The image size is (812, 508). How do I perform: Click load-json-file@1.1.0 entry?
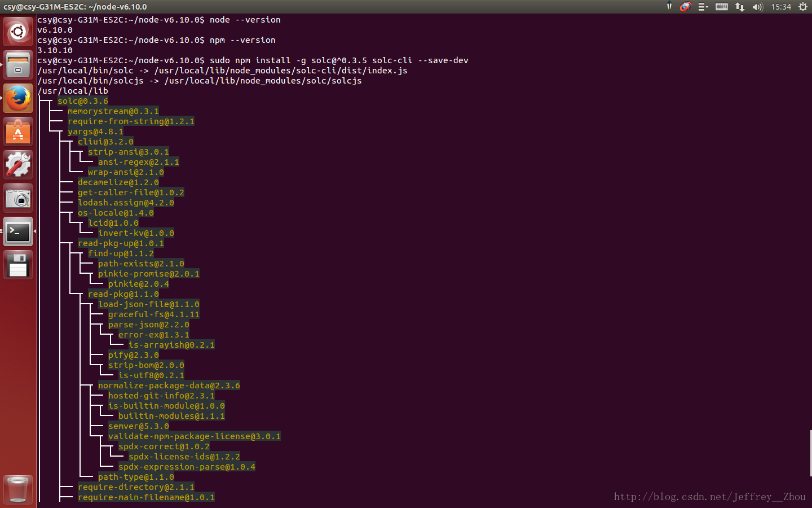[x=149, y=304]
